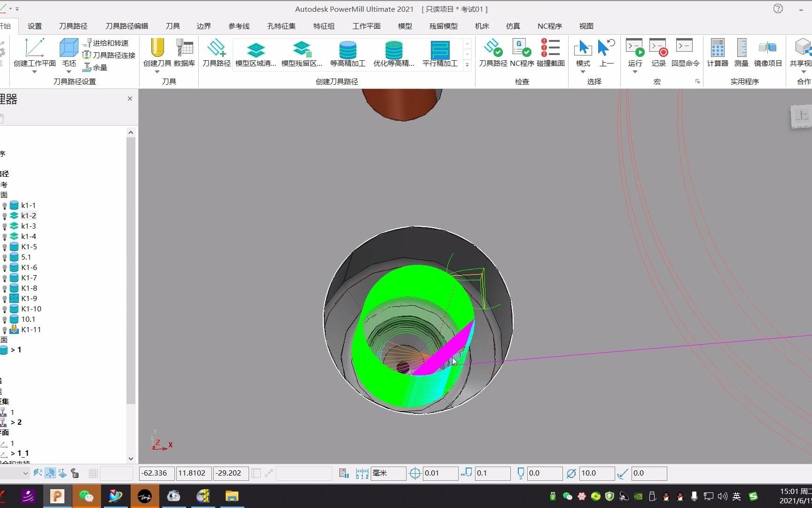Viewport: 812px width, 508px height.
Task: Click the tolerance 0.01 input field
Action: (x=440, y=473)
